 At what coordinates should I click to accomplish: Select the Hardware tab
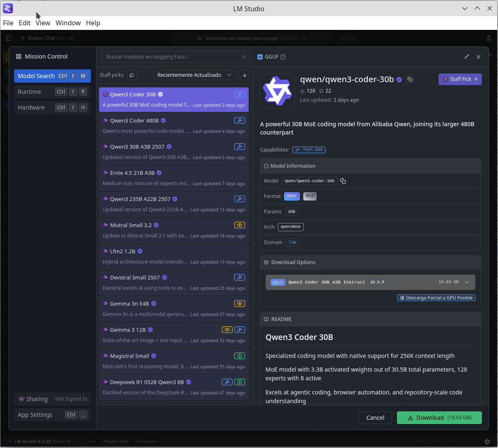(x=52, y=107)
